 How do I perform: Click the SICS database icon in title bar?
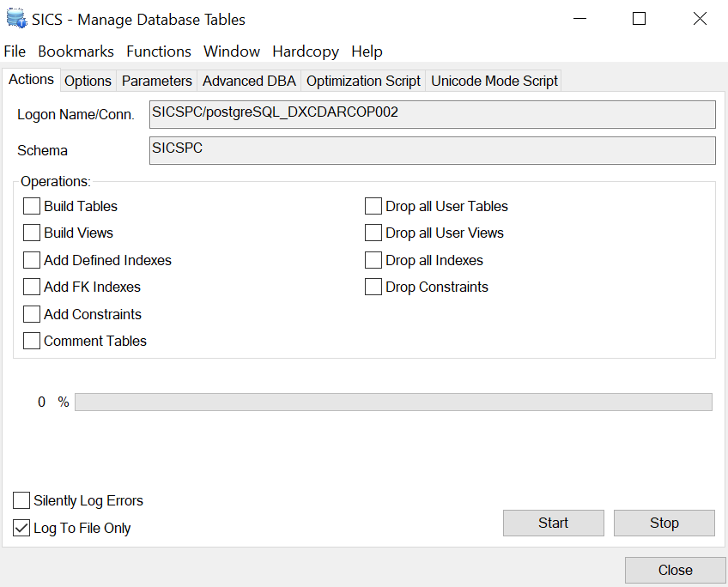click(x=15, y=18)
